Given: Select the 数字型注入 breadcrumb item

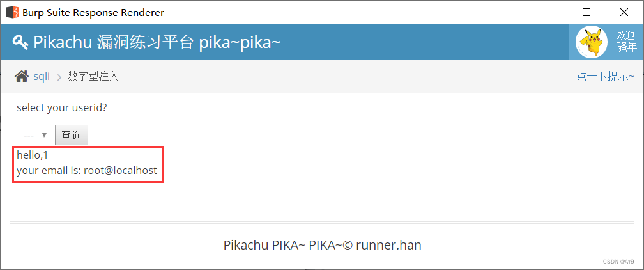Looking at the screenshot, I should coord(93,77).
